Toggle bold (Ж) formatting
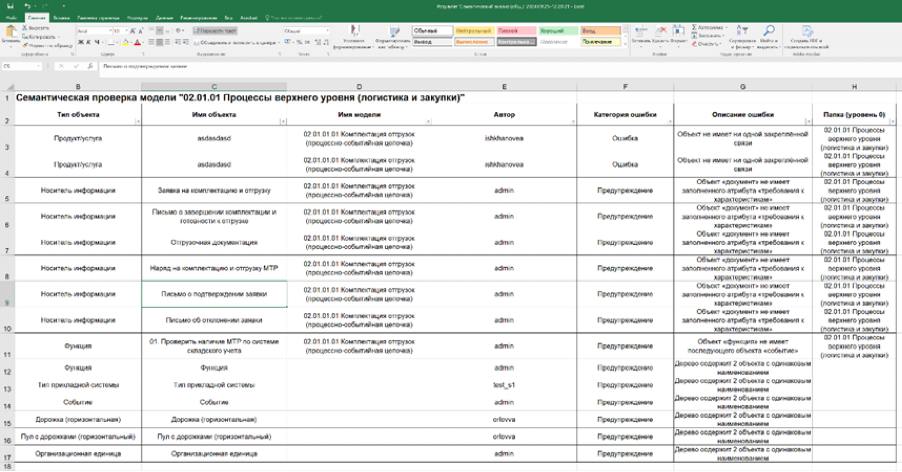 click(80, 43)
